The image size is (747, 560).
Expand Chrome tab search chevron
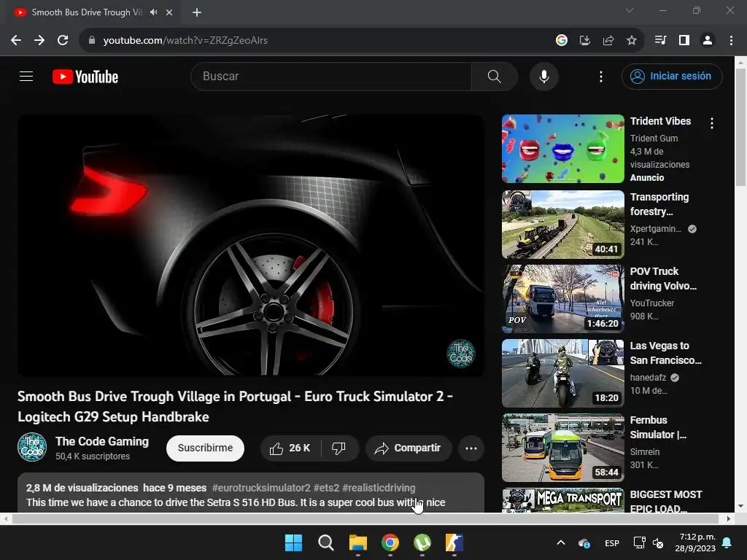630,10
